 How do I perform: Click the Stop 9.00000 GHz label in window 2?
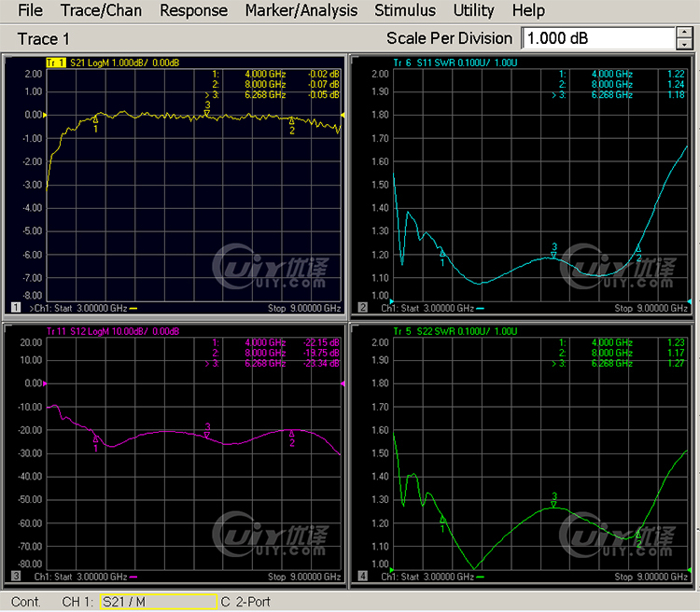pyautogui.click(x=651, y=308)
